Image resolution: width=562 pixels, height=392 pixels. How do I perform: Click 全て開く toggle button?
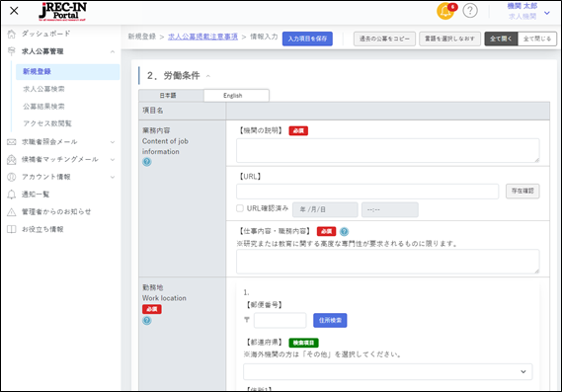pos(501,39)
